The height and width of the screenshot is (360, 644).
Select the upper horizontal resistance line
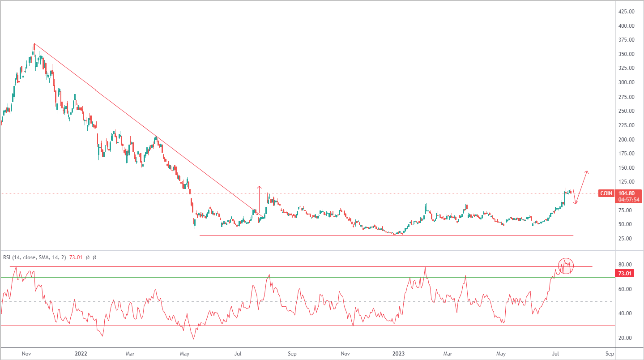coord(387,186)
